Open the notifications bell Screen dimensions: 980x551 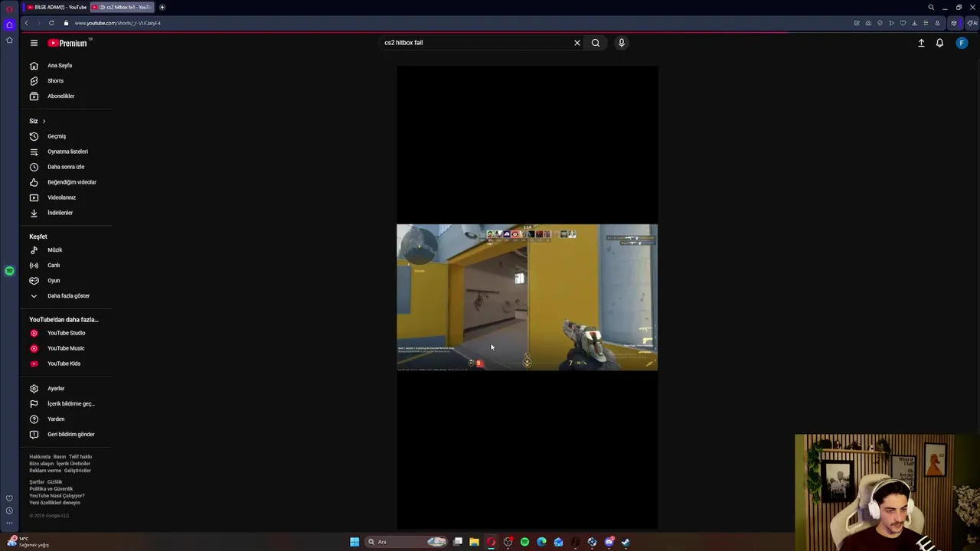click(939, 43)
